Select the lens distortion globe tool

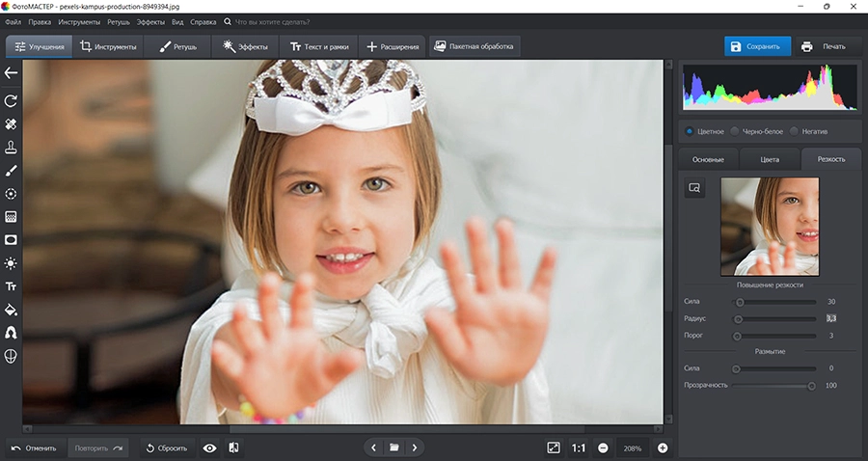point(11,356)
